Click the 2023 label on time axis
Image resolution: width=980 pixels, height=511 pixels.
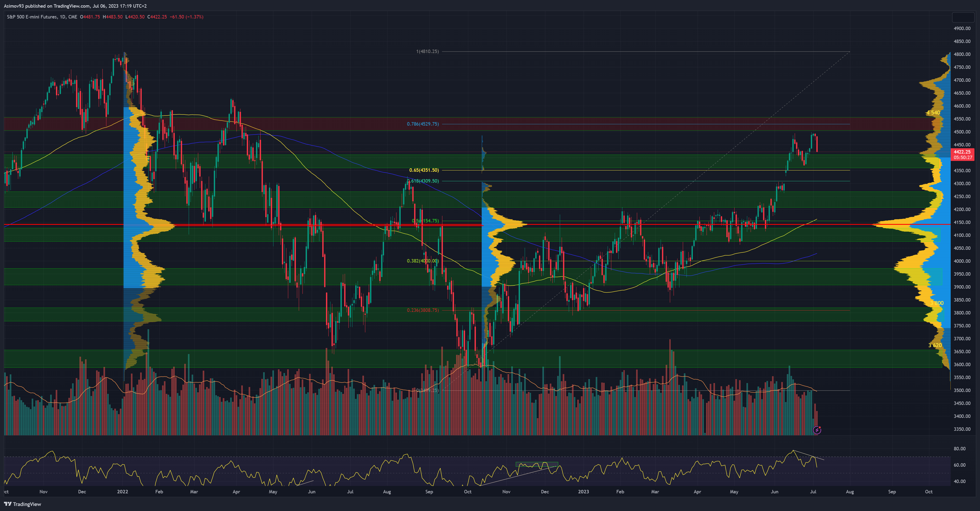pos(583,491)
